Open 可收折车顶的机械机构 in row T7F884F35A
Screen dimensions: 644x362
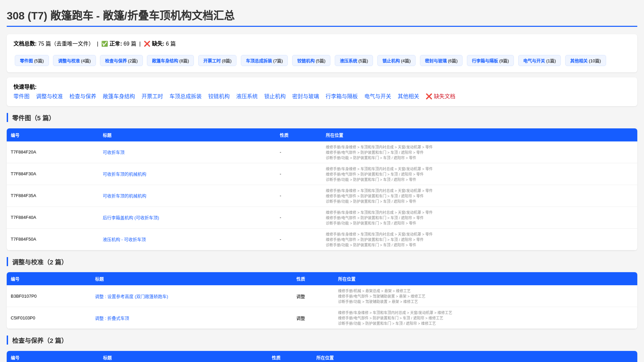(x=124, y=196)
